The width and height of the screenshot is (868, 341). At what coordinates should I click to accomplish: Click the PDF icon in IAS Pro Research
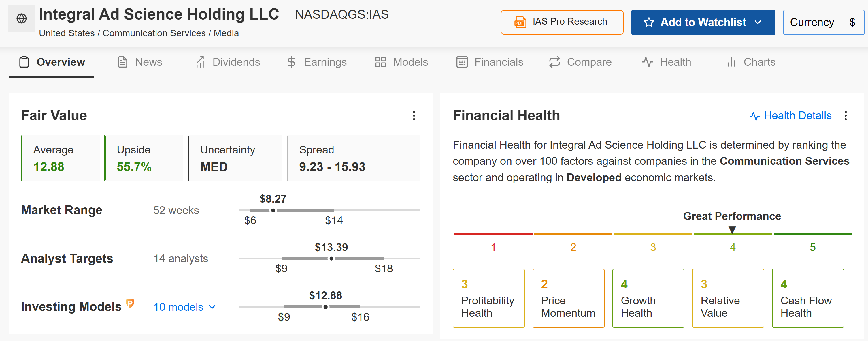pyautogui.click(x=520, y=22)
